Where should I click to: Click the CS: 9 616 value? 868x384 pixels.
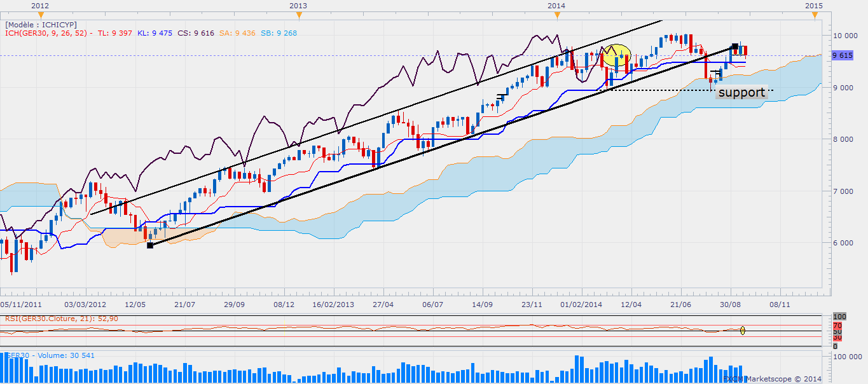coord(195,33)
